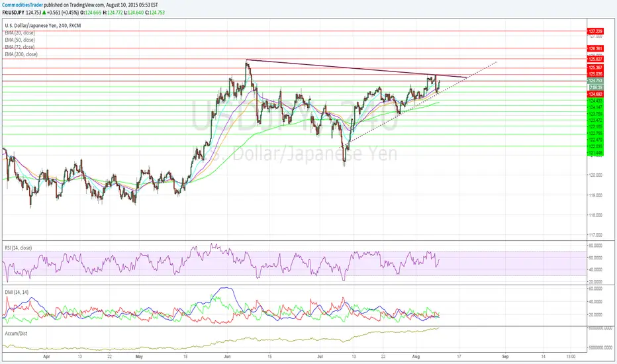Click the 123.472 green price level tag

click(595, 120)
